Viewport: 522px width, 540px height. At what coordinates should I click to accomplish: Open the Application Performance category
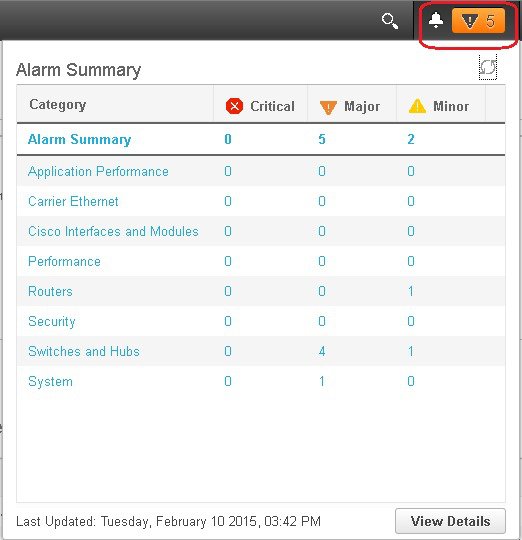click(x=98, y=172)
